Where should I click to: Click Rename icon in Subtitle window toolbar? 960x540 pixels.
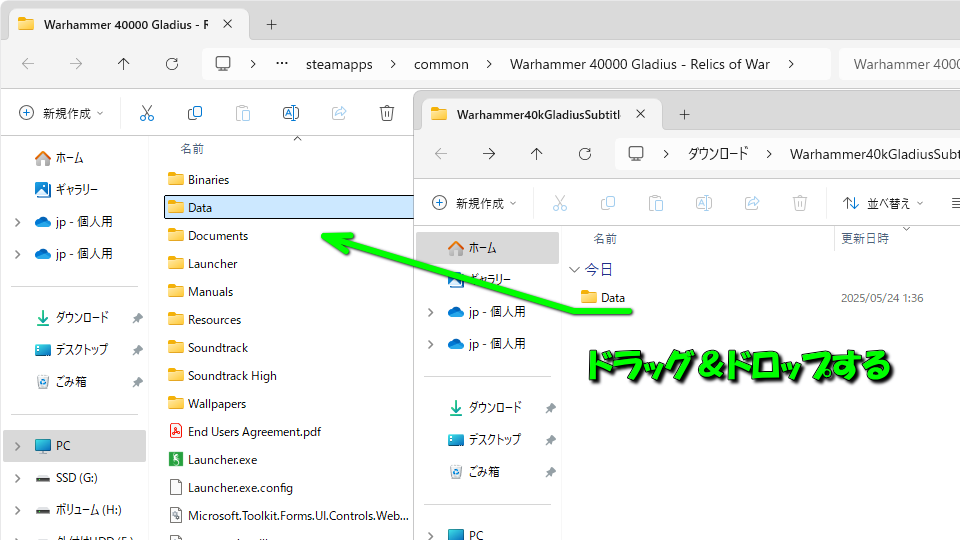click(x=703, y=203)
